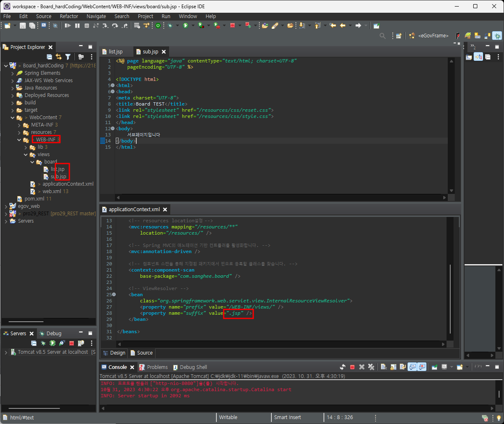The height and width of the screenshot is (424, 504).
Task: Collapse the body element on line 12
Action: (112, 129)
